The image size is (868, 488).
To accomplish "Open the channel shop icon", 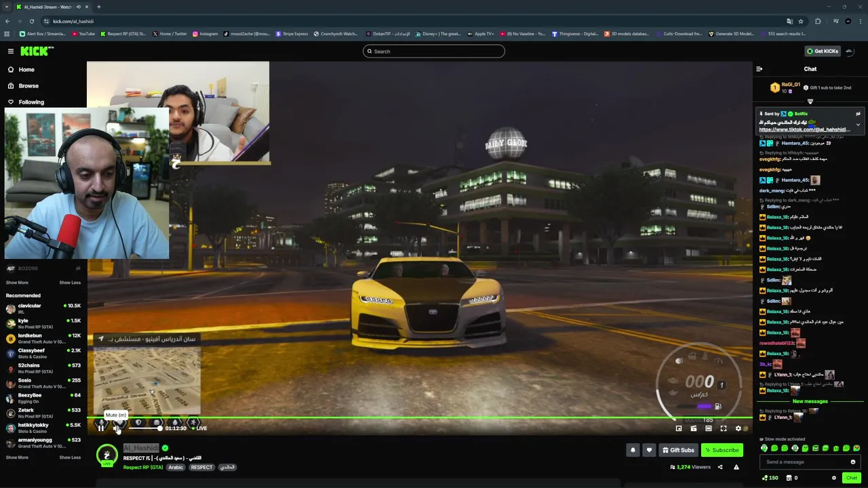I will click(x=788, y=478).
